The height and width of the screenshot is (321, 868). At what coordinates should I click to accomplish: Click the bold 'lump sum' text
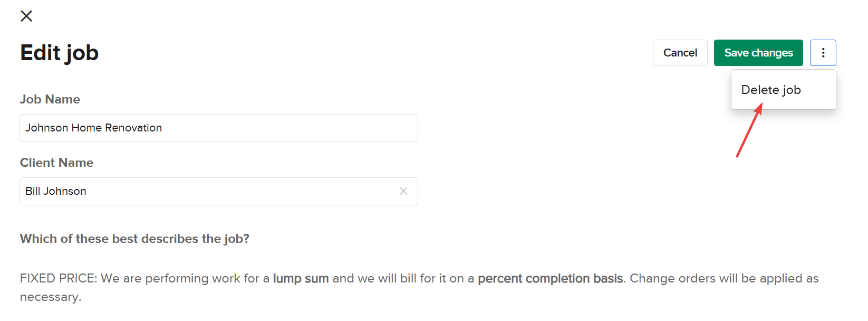click(x=301, y=278)
